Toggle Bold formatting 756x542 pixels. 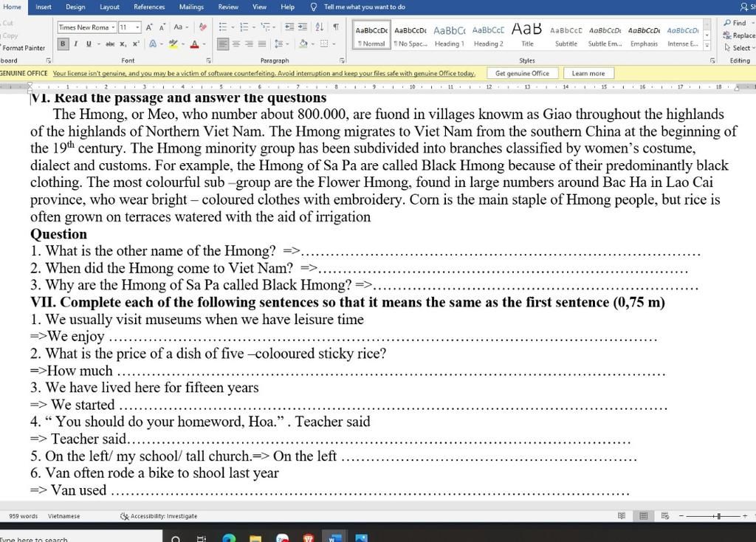63,44
